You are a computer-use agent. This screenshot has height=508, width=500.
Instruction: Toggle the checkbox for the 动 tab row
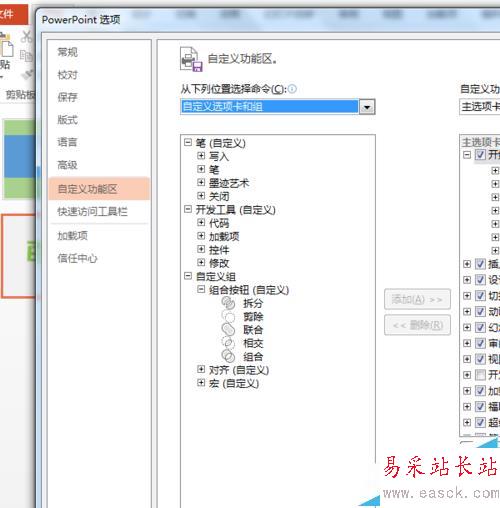pyautogui.click(x=480, y=312)
